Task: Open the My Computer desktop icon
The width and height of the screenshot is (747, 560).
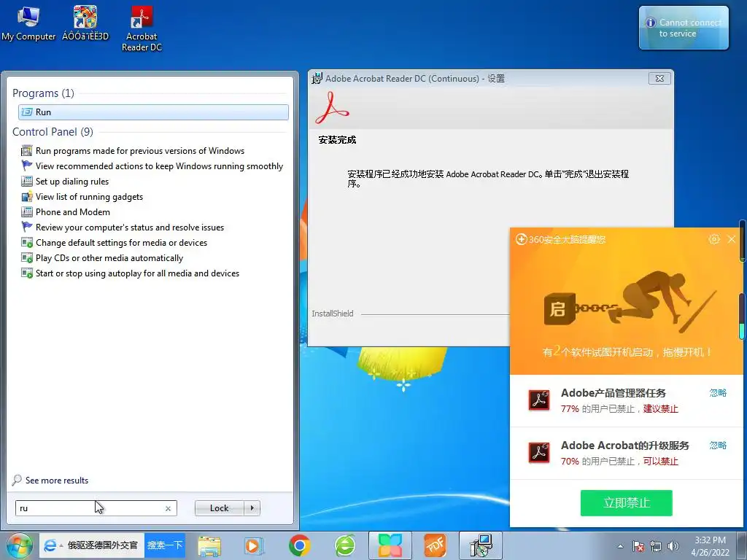Action: (28, 23)
